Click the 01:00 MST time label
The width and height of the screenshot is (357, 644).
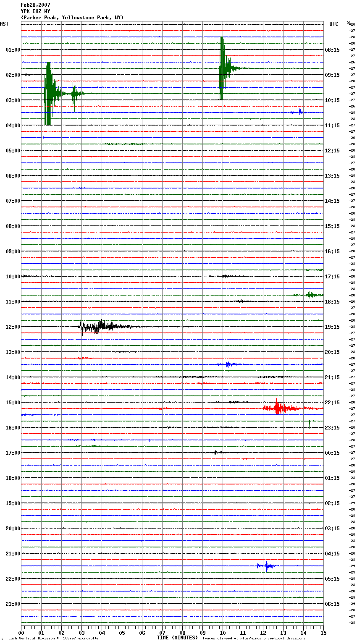pyautogui.click(x=13, y=50)
